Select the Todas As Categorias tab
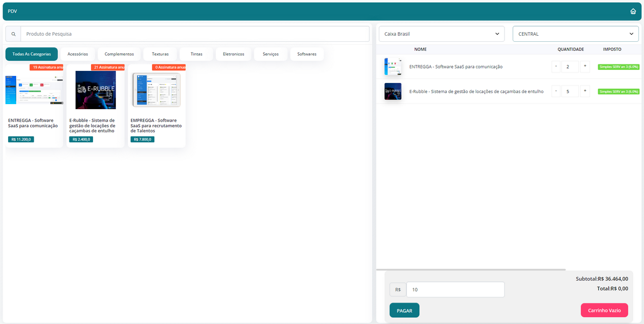Viewport: 644px width, 324px height. [x=32, y=54]
